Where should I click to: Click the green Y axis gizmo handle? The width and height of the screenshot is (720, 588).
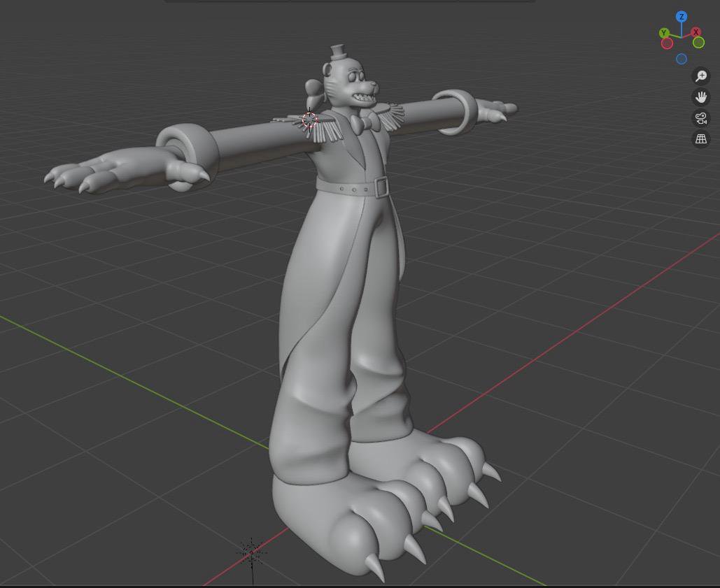(664, 33)
